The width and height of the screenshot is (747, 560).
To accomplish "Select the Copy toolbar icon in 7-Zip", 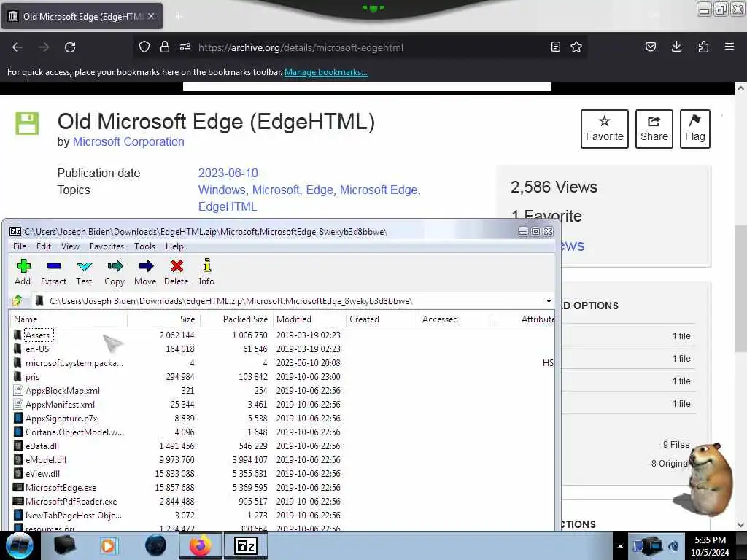I will [115, 272].
